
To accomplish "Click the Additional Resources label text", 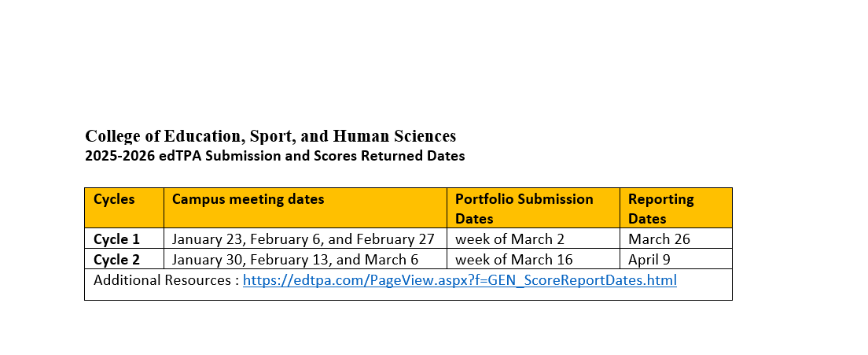I will click(162, 280).
